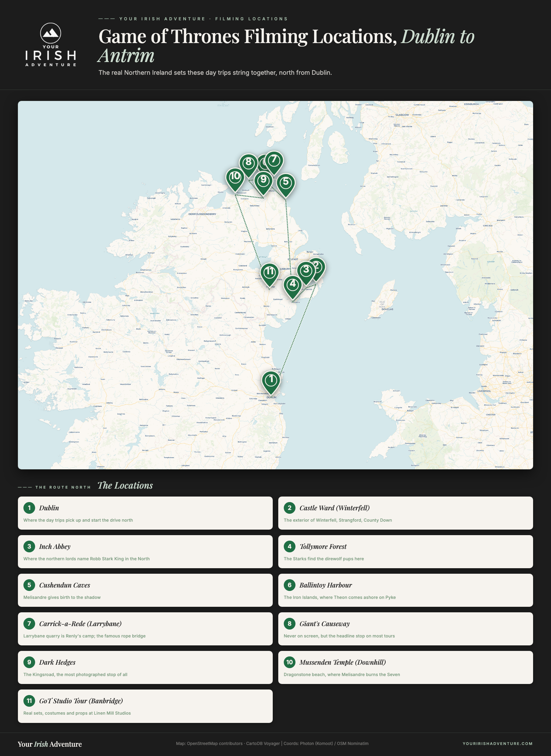Screen dimensions: 551x756
Task: Open the GoT Studio Tour (Banbridge) title
Action: tap(81, 701)
